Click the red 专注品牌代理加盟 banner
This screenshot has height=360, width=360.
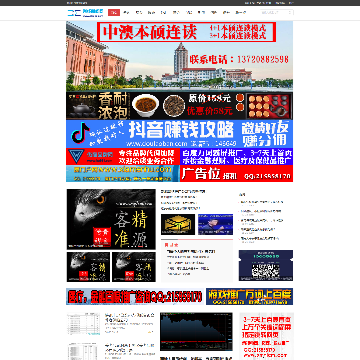click(123, 156)
